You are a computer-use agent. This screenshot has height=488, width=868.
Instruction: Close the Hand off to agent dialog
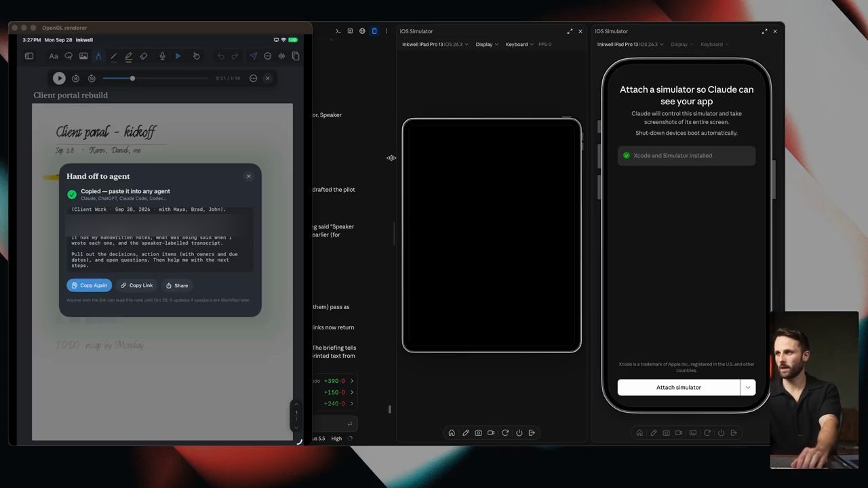[248, 176]
